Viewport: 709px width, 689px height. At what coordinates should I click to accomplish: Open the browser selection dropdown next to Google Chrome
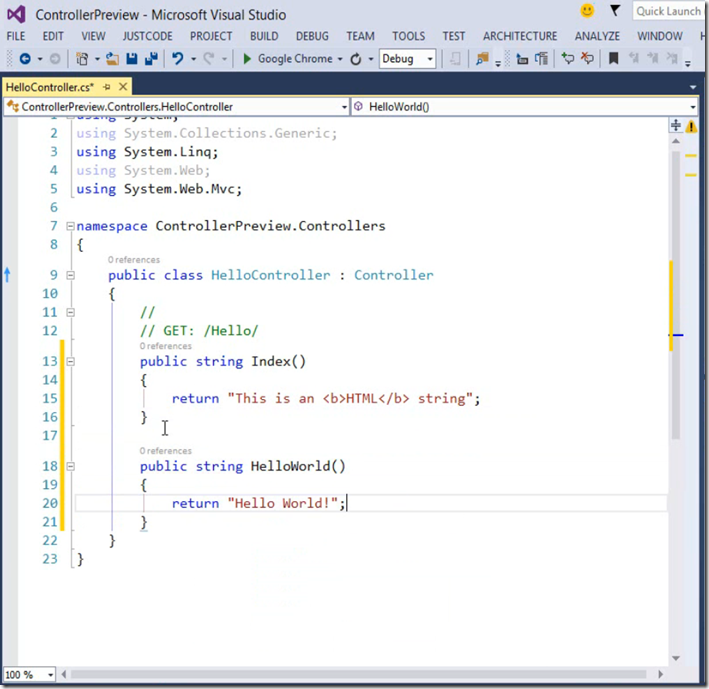click(x=340, y=59)
